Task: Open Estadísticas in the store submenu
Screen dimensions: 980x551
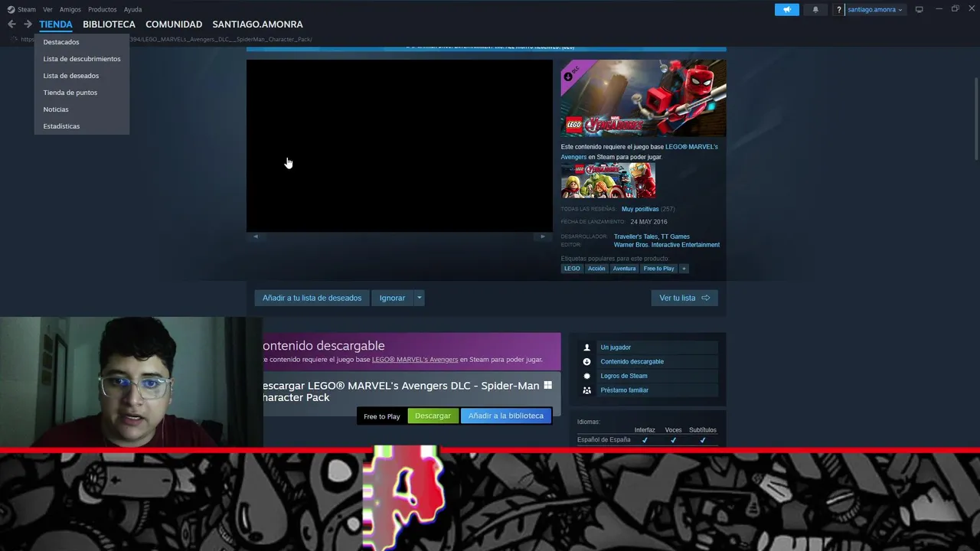Action: 61,126
